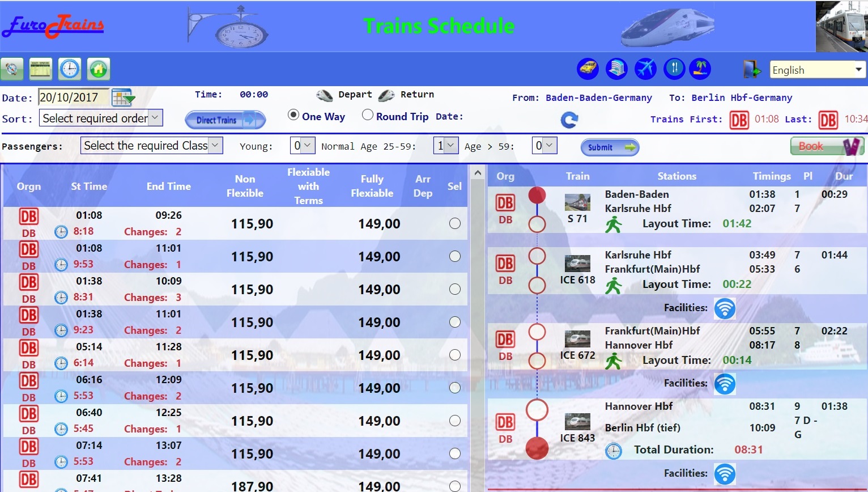Select the 06:16 to 12:09 train
This screenshot has height=492, width=868.
[454, 388]
